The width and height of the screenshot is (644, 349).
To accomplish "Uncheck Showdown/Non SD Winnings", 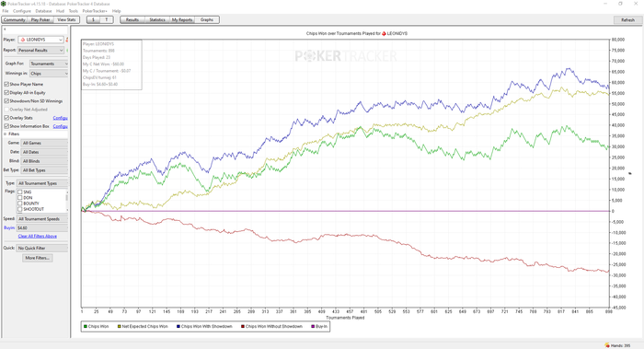I will (6, 100).
